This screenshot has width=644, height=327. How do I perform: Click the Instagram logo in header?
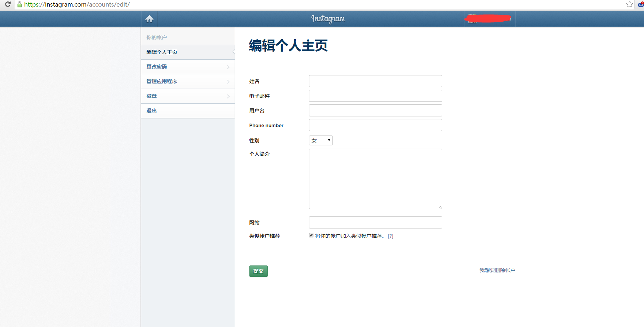[328, 19]
